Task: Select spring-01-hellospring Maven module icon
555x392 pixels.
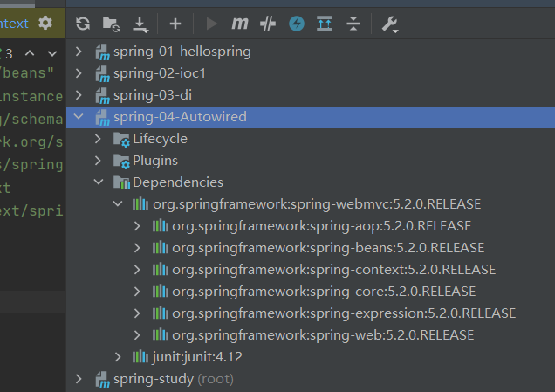Action: coord(103,52)
